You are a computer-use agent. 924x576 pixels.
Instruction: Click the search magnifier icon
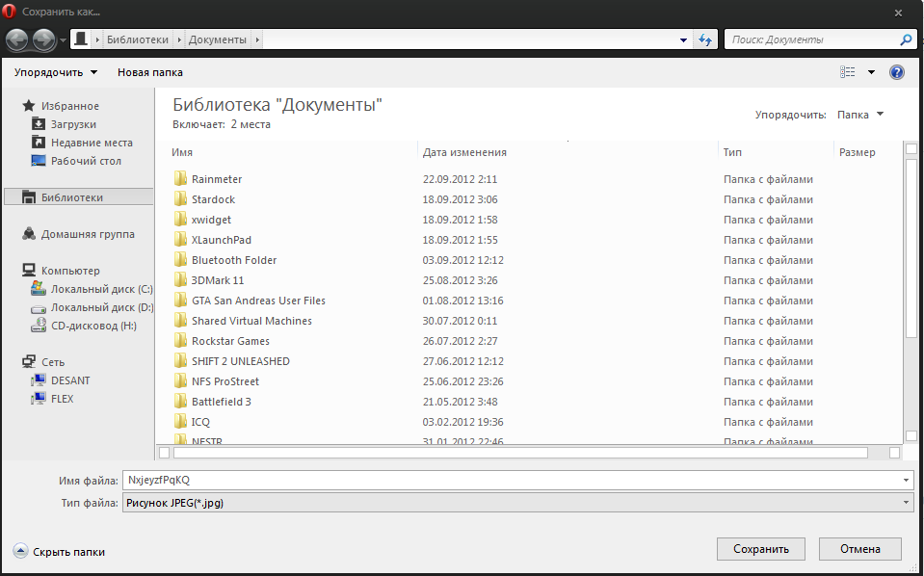coord(906,39)
